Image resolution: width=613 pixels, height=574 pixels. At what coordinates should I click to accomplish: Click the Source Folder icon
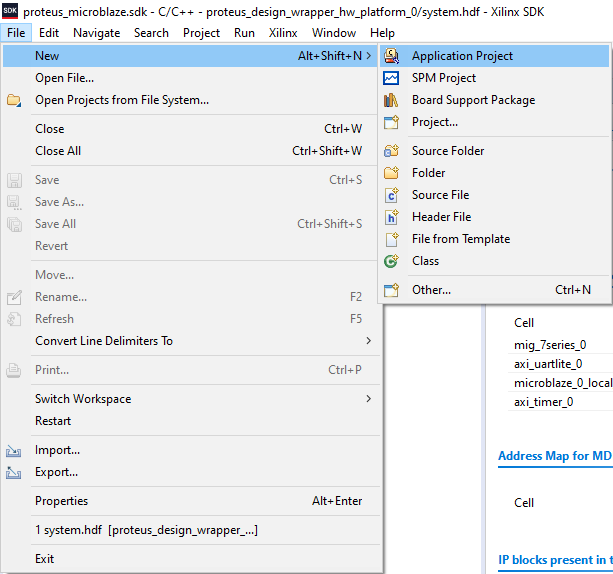tap(391, 151)
